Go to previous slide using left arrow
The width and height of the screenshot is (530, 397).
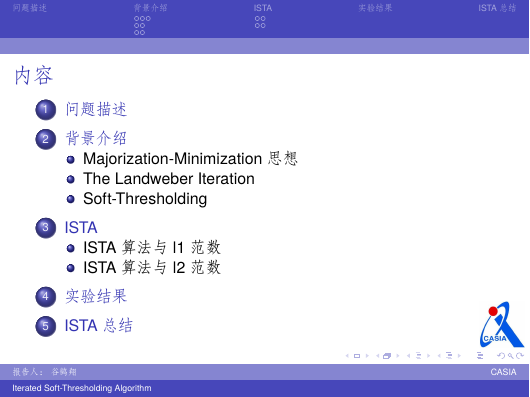347,356
